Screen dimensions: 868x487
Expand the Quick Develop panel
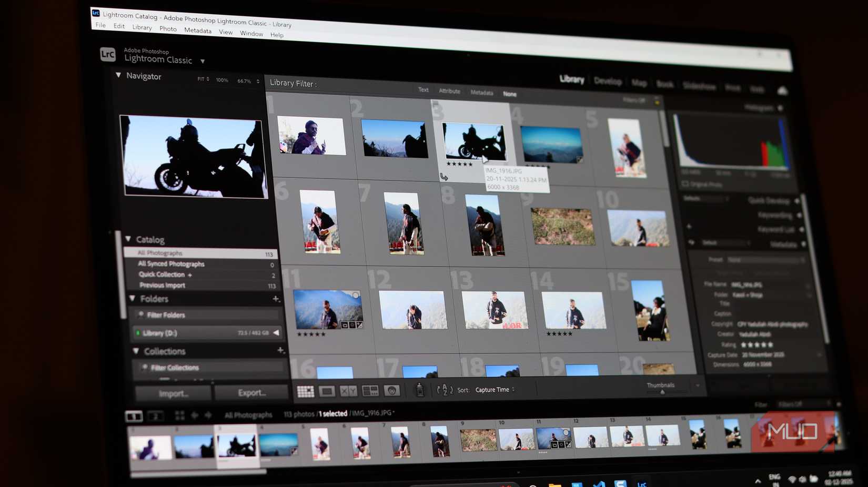pos(771,201)
